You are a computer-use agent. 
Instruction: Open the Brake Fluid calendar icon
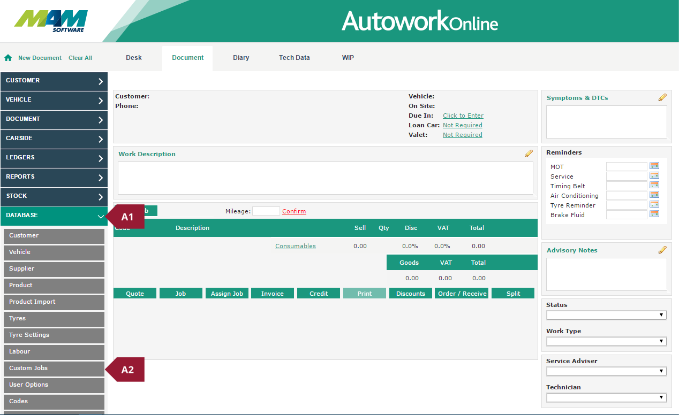[654, 214]
